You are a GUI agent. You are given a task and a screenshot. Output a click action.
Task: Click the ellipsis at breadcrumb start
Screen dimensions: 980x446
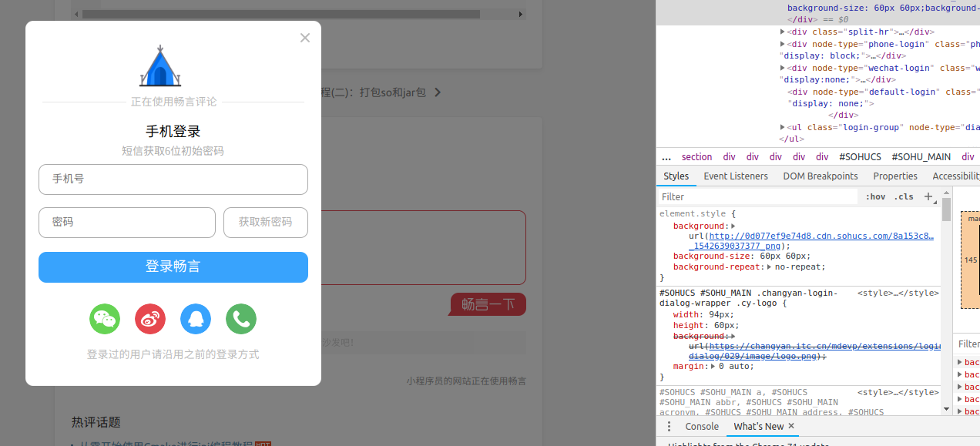tap(666, 156)
